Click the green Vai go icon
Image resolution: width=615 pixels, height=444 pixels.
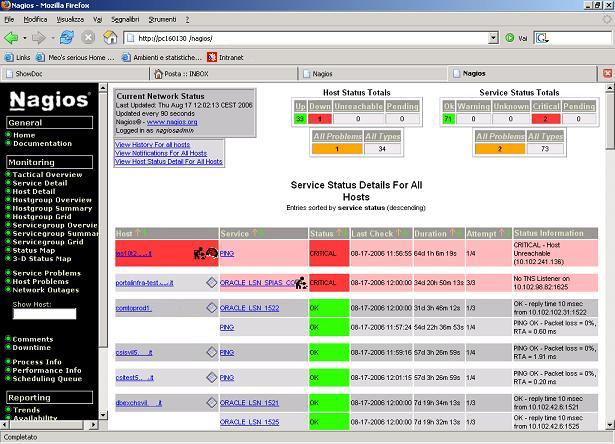tap(509, 38)
